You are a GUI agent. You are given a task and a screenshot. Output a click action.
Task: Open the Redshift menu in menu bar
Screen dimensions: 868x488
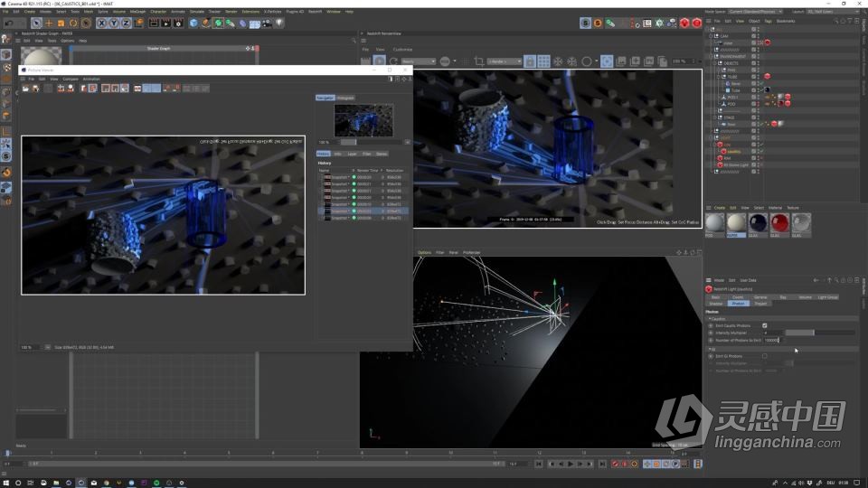point(315,12)
